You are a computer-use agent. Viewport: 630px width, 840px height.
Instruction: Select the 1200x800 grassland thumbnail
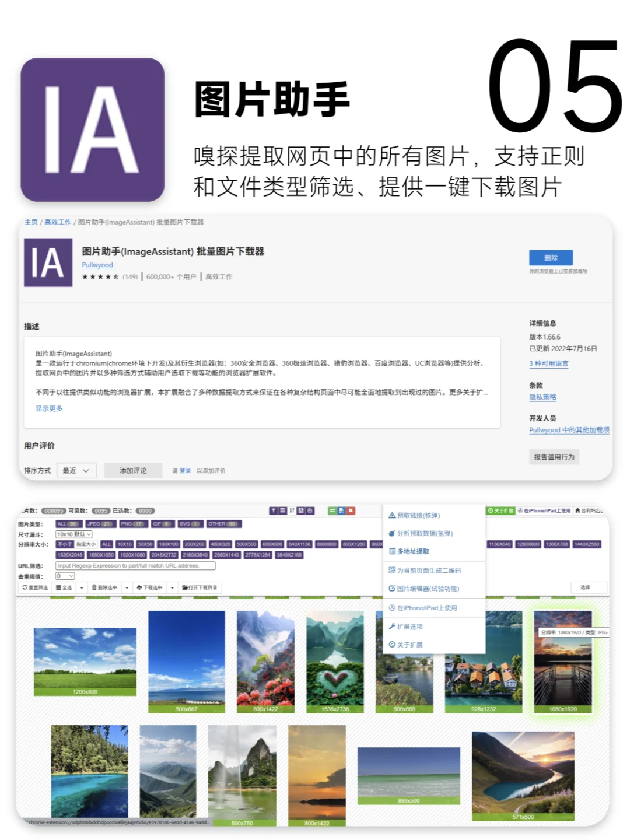click(x=85, y=661)
